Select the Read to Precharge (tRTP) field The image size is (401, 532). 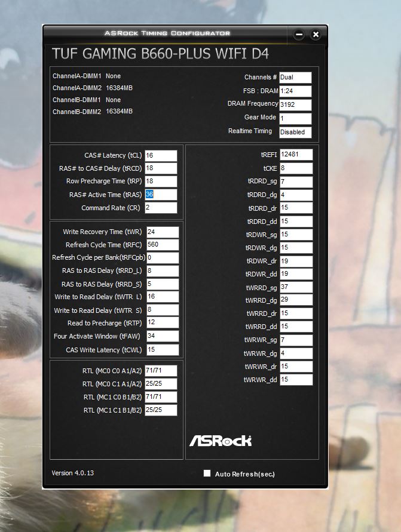(x=163, y=322)
